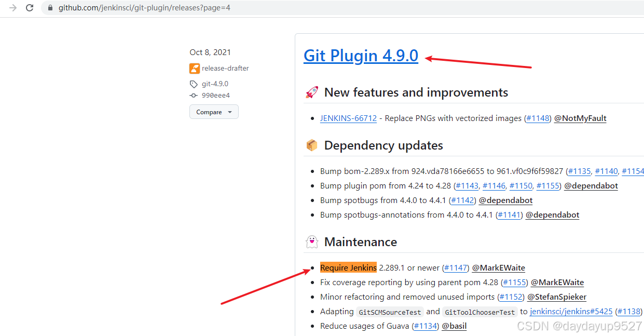
Task: Open pull request #1146
Action: (x=494, y=186)
